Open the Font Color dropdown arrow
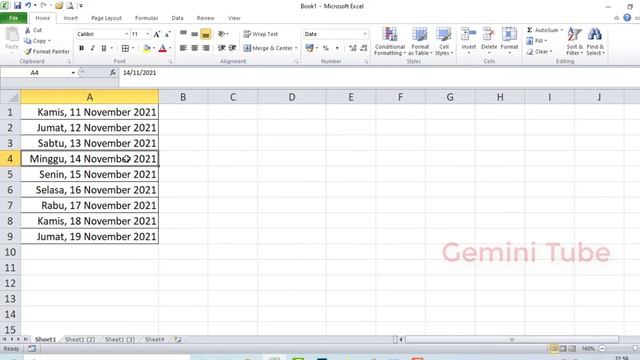The width and height of the screenshot is (640, 360). coord(170,48)
